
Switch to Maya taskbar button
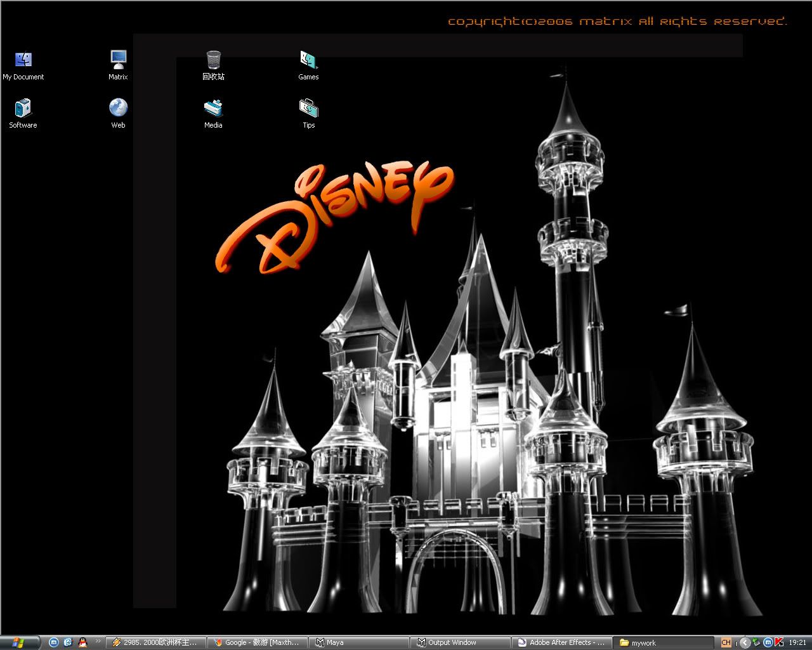pyautogui.click(x=359, y=643)
